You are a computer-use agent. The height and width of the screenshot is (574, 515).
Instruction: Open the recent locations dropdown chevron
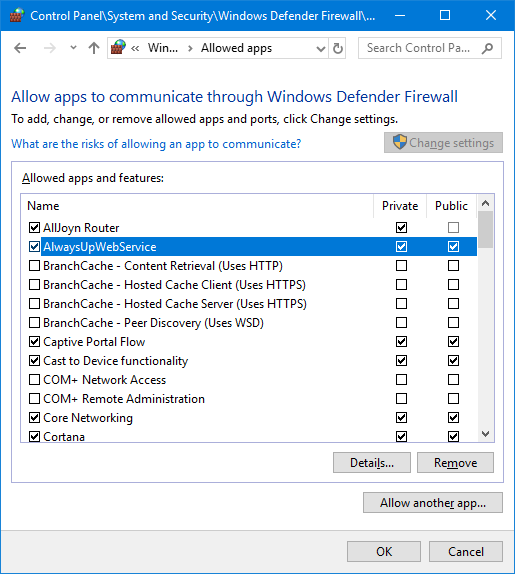(x=73, y=48)
